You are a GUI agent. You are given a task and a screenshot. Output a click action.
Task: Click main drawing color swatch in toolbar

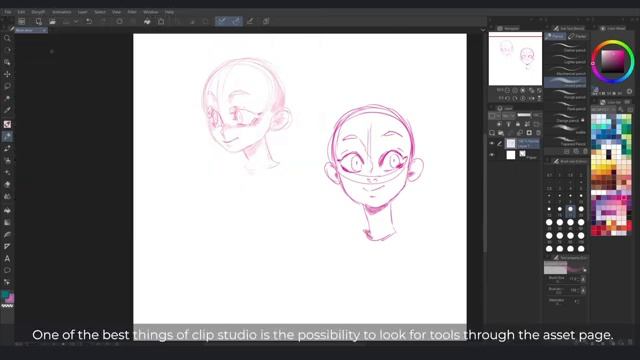click(5, 295)
